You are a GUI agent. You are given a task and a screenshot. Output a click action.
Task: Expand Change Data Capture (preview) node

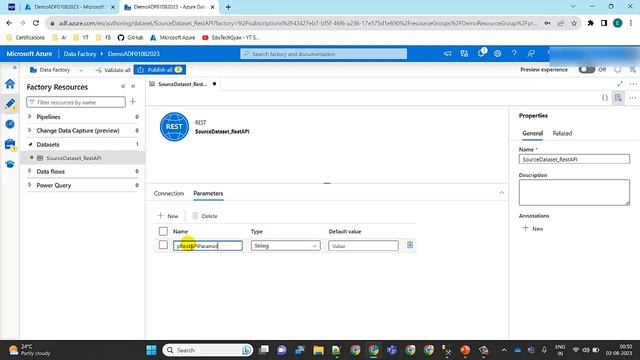click(x=29, y=131)
